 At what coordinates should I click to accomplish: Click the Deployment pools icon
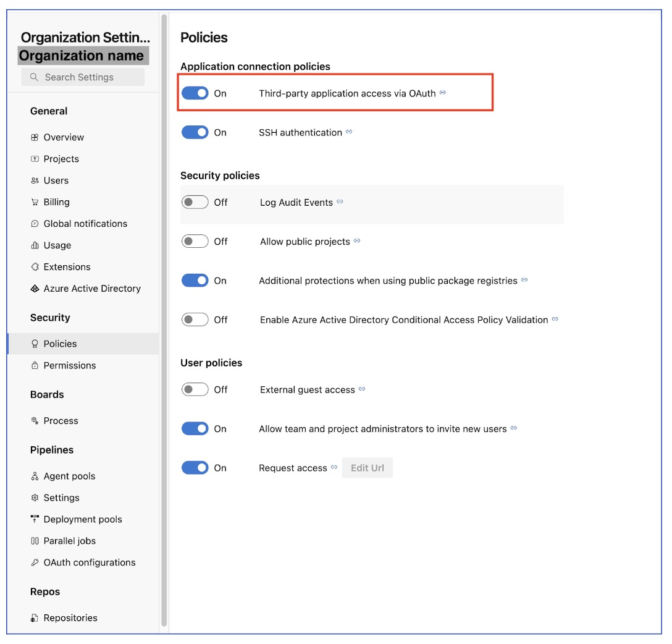tap(35, 519)
